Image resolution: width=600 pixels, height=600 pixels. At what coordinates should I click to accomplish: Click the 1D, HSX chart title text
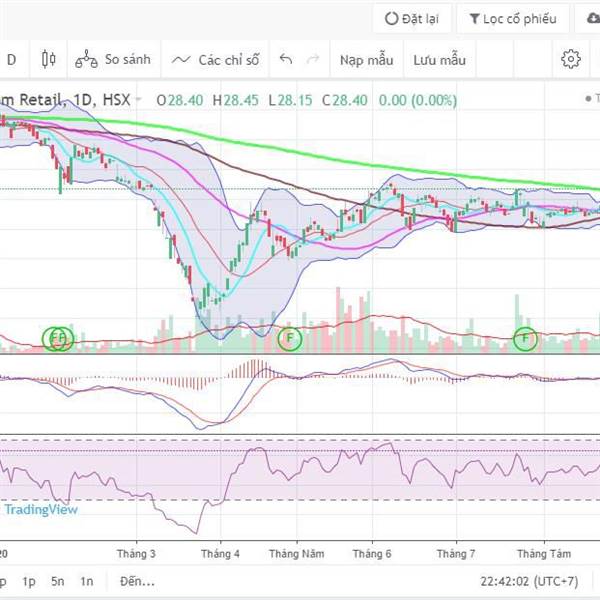pyautogui.click(x=102, y=99)
